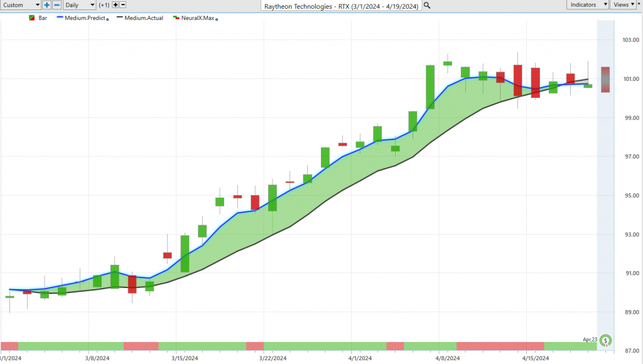Increase forecast offset with black plus button

coord(116,5)
